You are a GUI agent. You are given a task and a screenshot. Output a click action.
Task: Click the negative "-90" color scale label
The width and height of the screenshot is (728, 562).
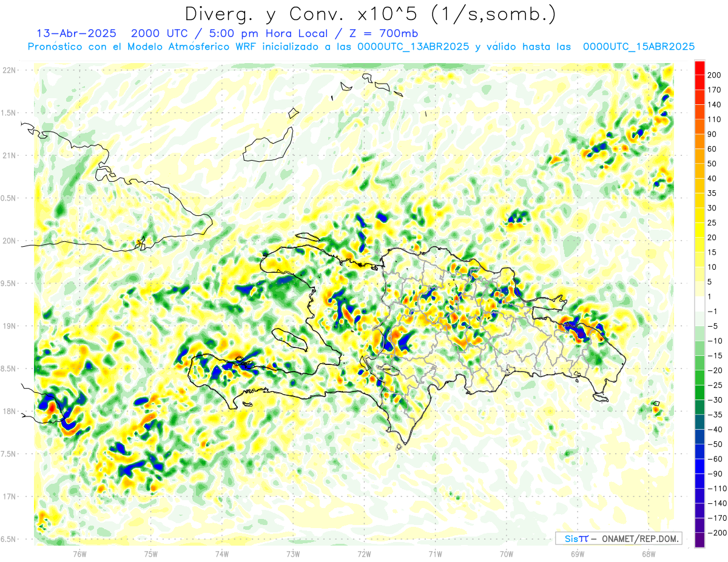click(713, 473)
